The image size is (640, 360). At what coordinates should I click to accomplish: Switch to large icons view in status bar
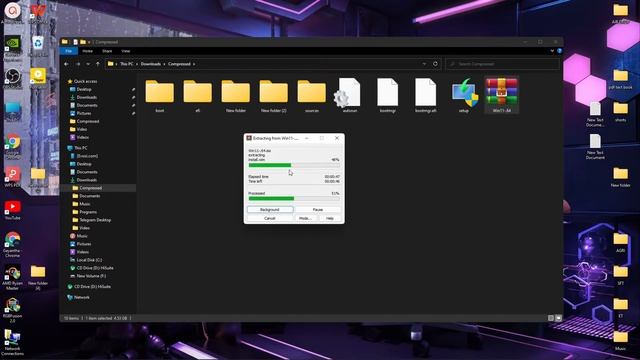pos(558,318)
